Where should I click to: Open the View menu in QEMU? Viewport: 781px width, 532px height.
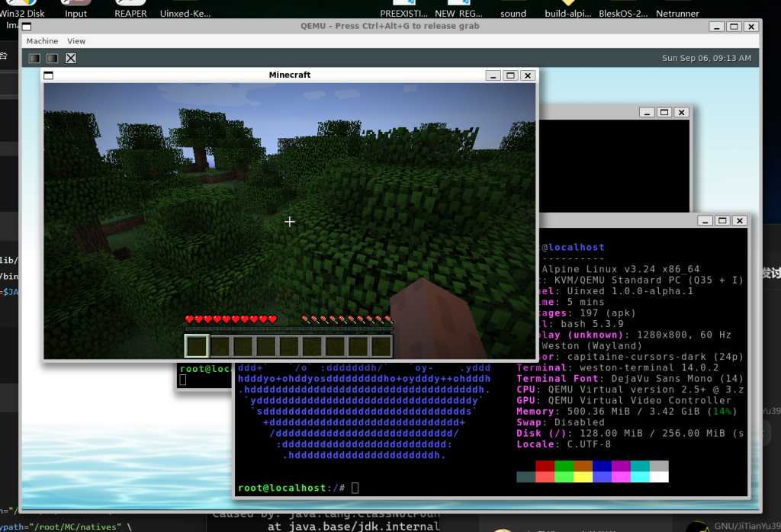pyautogui.click(x=76, y=41)
